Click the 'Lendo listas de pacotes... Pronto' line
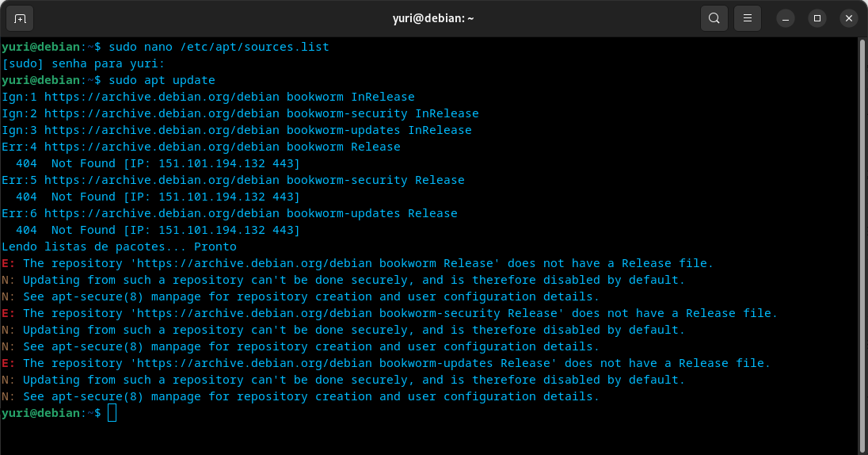 pos(119,247)
